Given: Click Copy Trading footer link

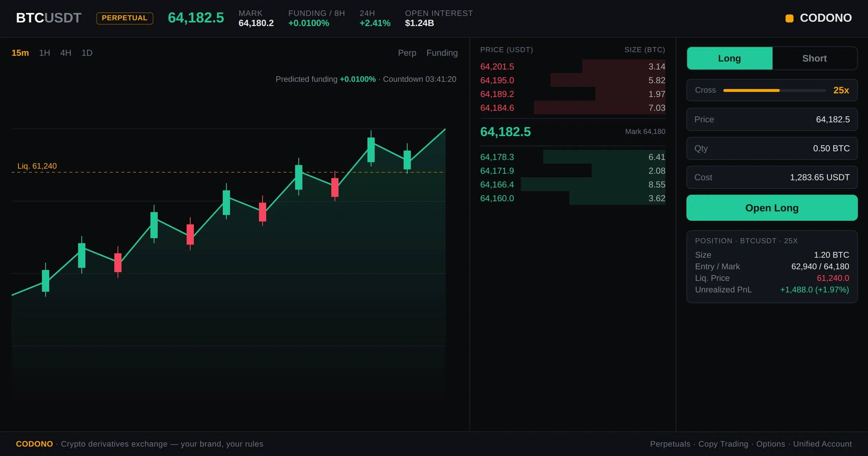Looking at the screenshot, I should coord(723,444).
